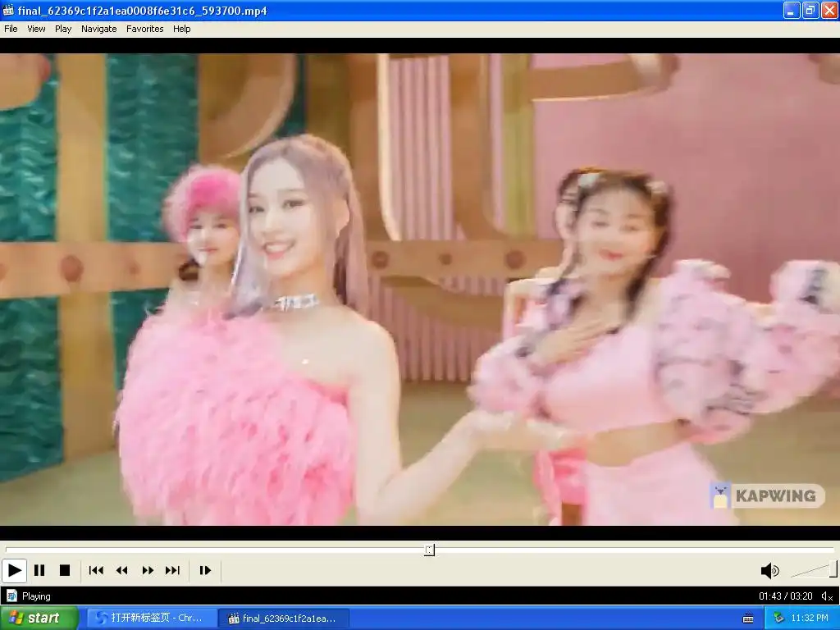Click the 01:43 / 03:20 time display

[785, 596]
